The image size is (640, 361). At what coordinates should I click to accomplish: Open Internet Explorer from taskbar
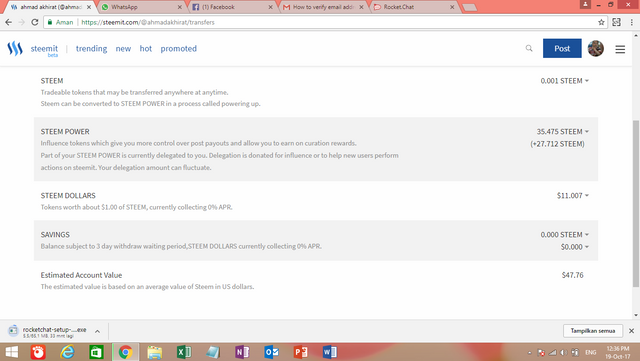pos(67,352)
